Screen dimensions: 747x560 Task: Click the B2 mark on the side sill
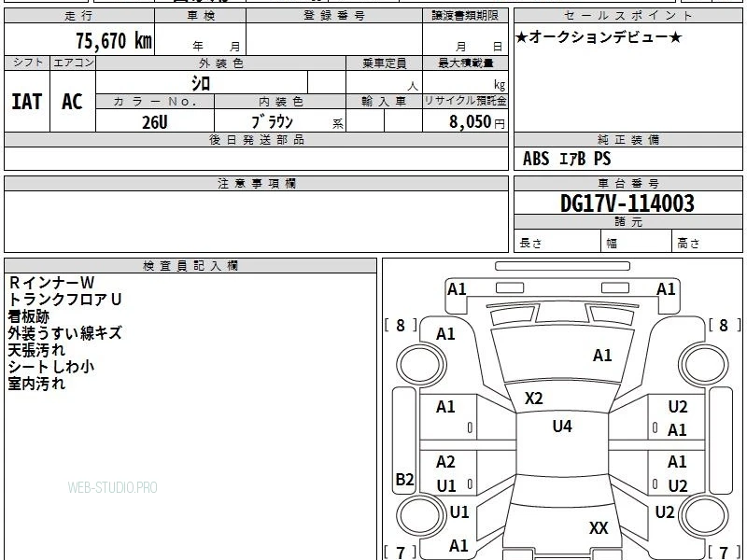[405, 479]
